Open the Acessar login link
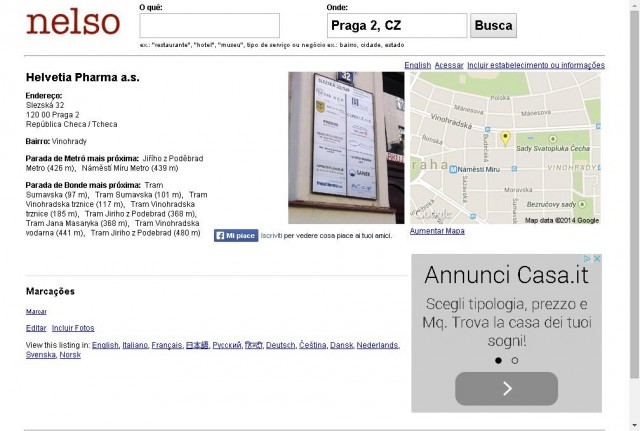This screenshot has width=640, height=431. click(x=449, y=65)
